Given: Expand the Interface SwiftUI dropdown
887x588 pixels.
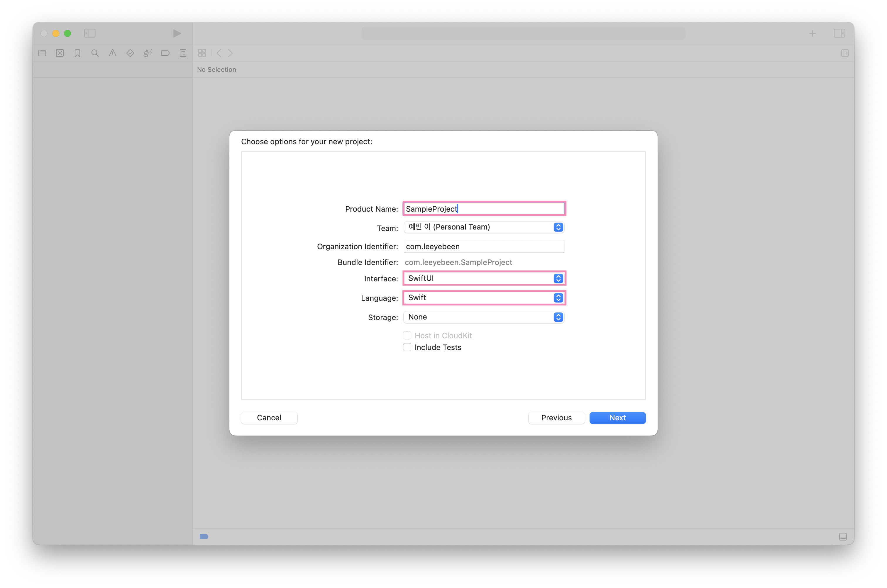Looking at the screenshot, I should (x=484, y=278).
